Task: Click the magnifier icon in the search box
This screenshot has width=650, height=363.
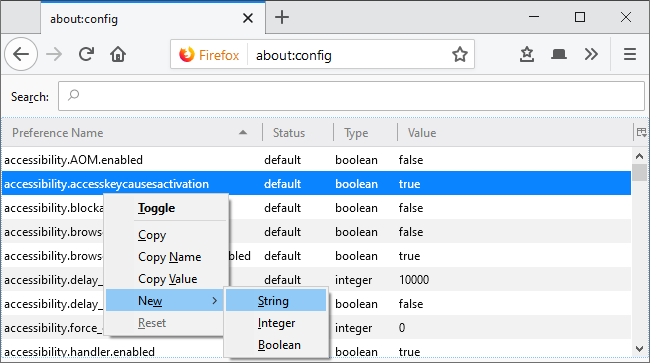Action: 73,95
